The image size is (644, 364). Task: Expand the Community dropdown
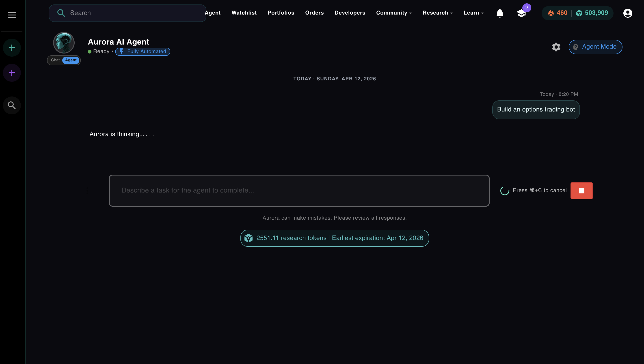click(393, 13)
